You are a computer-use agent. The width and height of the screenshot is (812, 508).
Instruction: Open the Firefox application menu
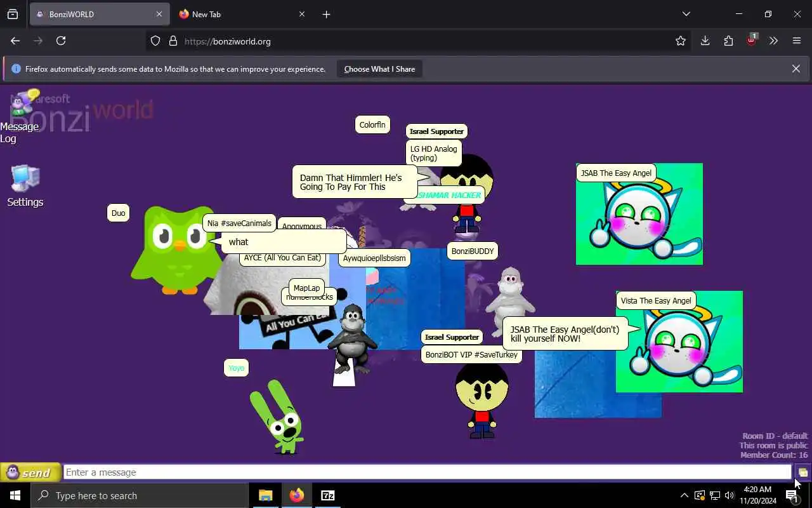coord(797,41)
